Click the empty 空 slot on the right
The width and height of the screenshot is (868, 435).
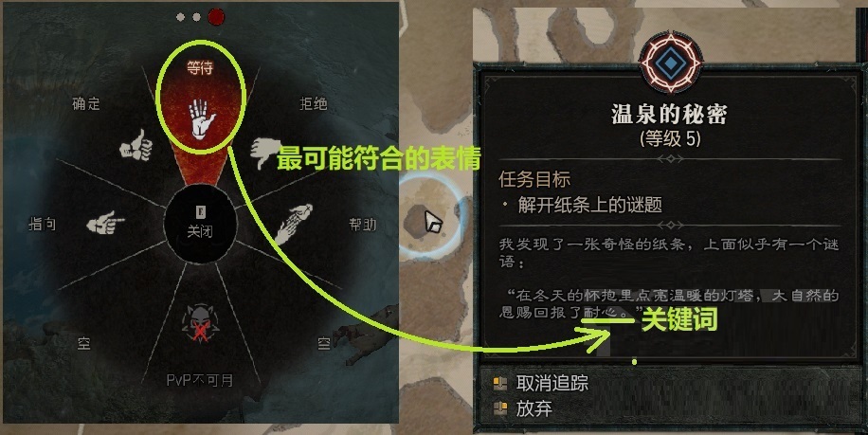(x=324, y=344)
